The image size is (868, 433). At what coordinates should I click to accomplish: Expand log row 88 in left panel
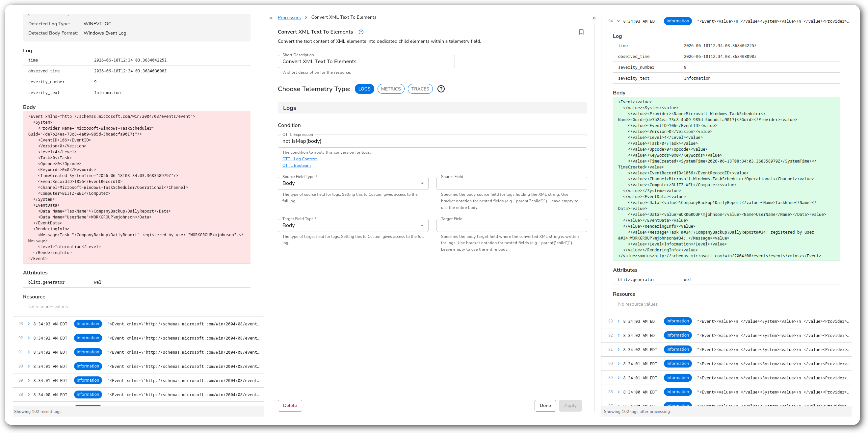29,395
